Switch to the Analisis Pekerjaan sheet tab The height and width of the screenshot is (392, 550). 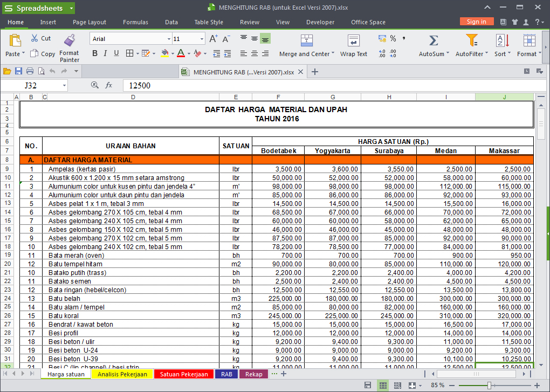[122, 374]
